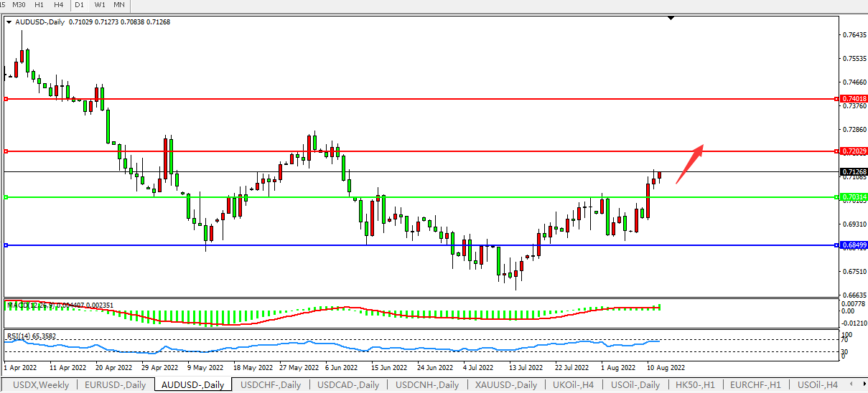Open the AUDUSD chart title dropdown arrow

point(9,22)
